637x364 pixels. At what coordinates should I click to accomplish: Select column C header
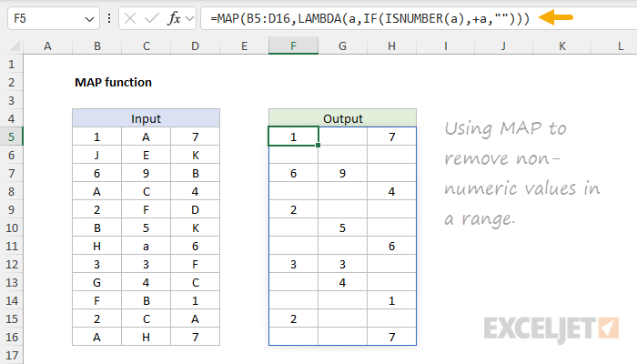coord(147,45)
